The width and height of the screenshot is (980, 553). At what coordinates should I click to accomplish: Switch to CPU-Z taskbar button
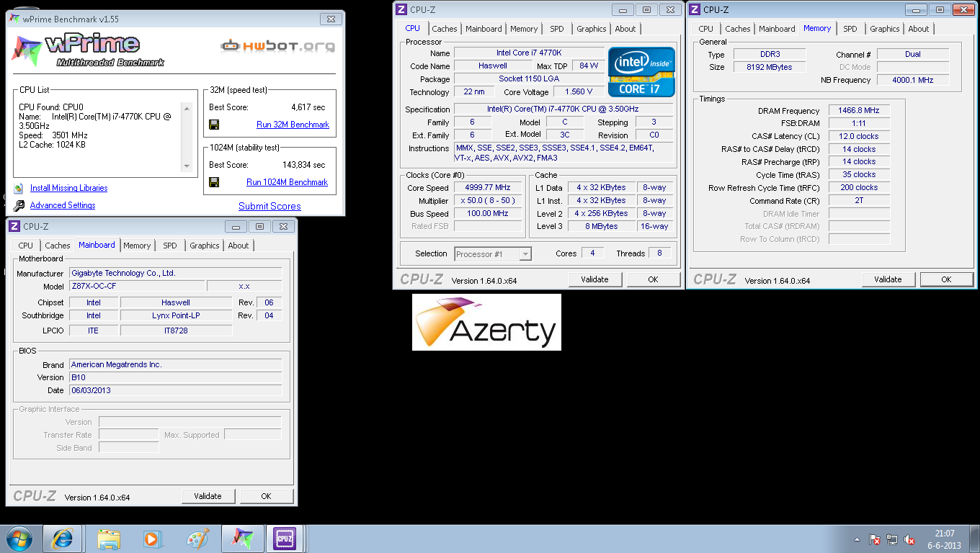click(x=285, y=539)
